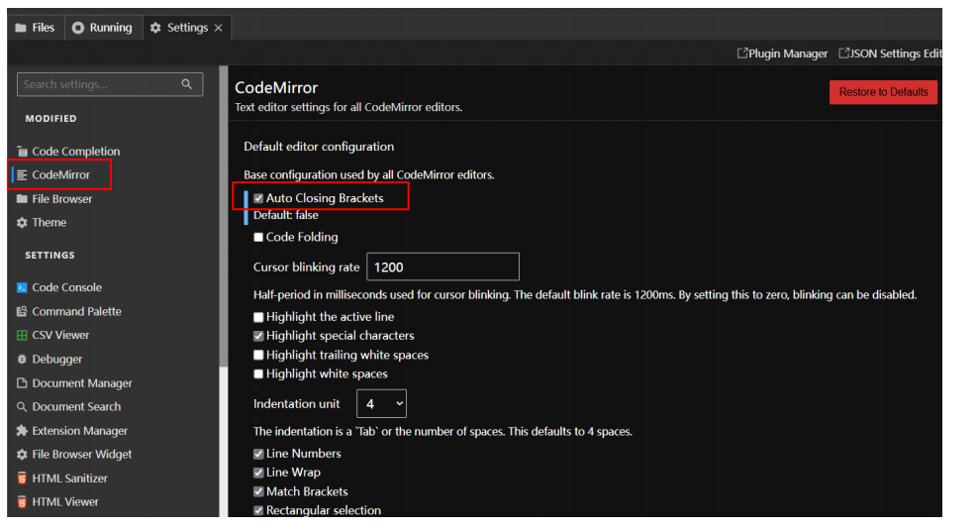Click the File Browser Widget gear icon
The width and height of the screenshot is (980, 530).
(22, 455)
